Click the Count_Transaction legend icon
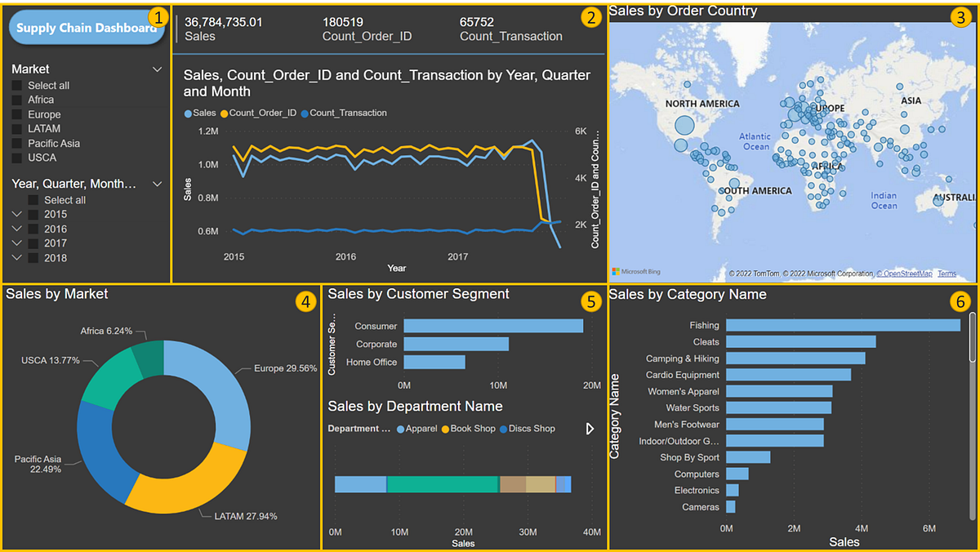 point(306,113)
